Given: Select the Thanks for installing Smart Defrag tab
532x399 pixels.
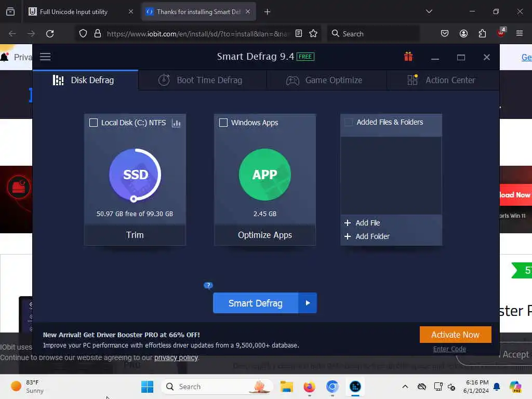Looking at the screenshot, I should [x=198, y=12].
